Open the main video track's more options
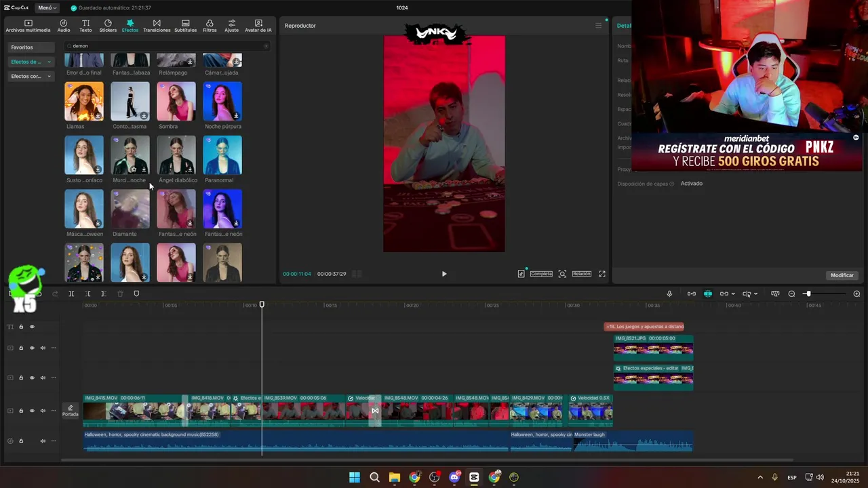The width and height of the screenshot is (868, 488). tap(53, 411)
